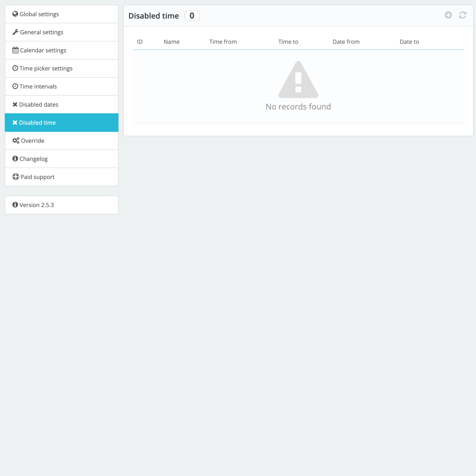476x476 pixels.
Task: Click the Name column header
Action: click(172, 42)
